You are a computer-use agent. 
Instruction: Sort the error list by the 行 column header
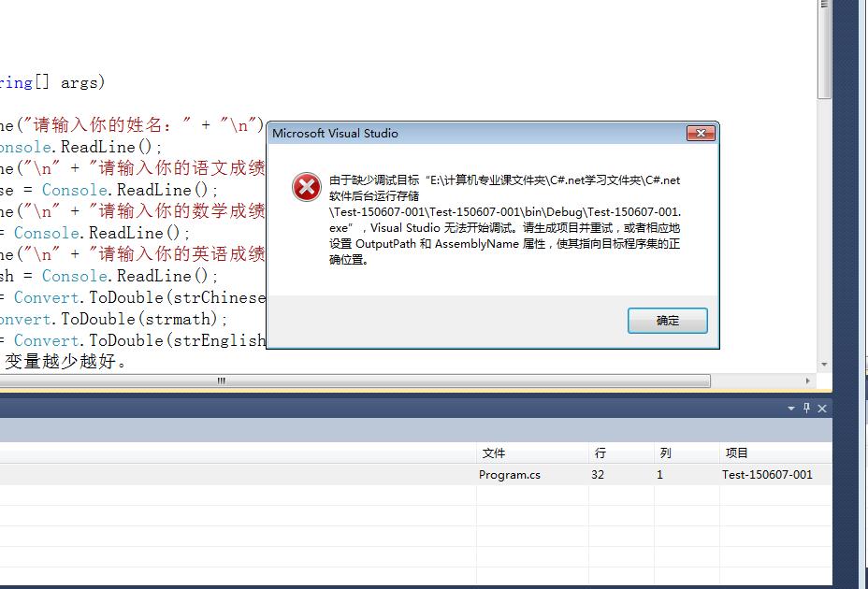click(x=621, y=453)
